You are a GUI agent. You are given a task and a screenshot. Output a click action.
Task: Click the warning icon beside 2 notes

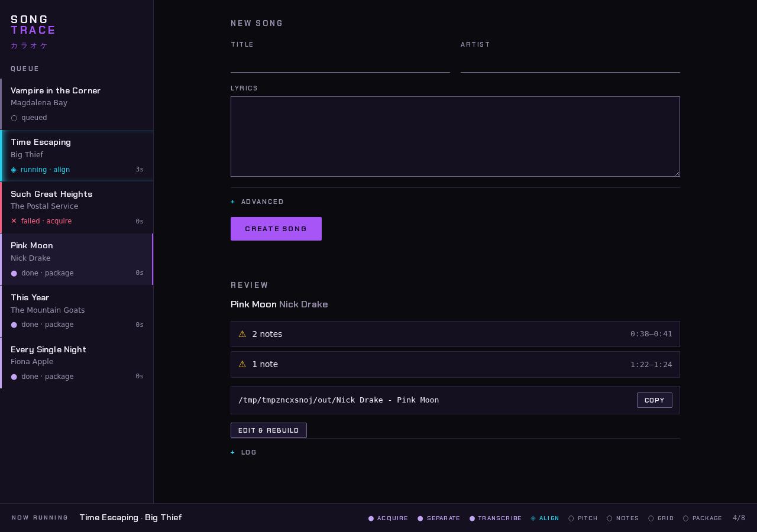point(242,334)
